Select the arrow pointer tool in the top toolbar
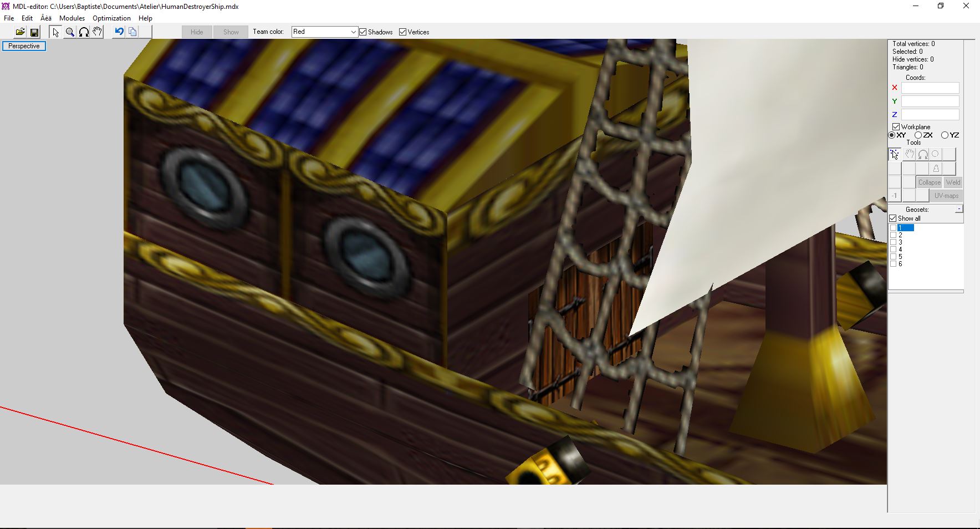The width and height of the screenshot is (980, 529). coord(55,32)
